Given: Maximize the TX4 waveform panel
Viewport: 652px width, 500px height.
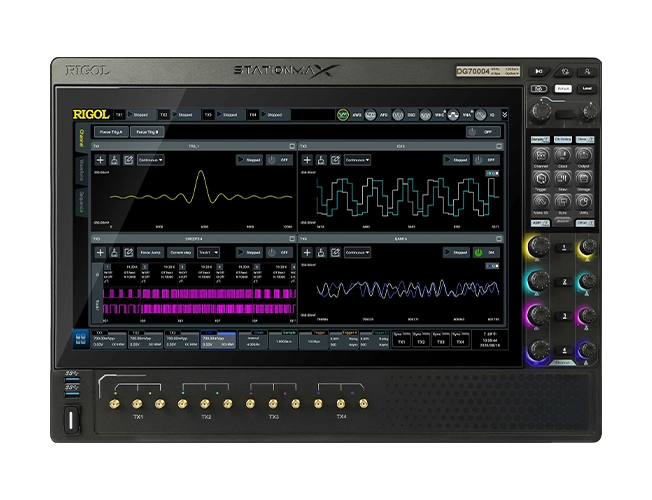Looking at the screenshot, I should coord(499,239).
